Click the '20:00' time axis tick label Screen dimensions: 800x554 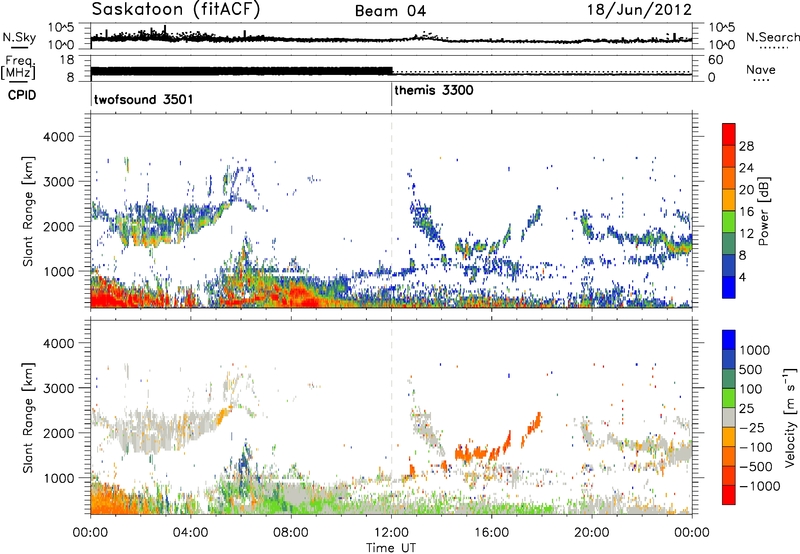(x=592, y=533)
